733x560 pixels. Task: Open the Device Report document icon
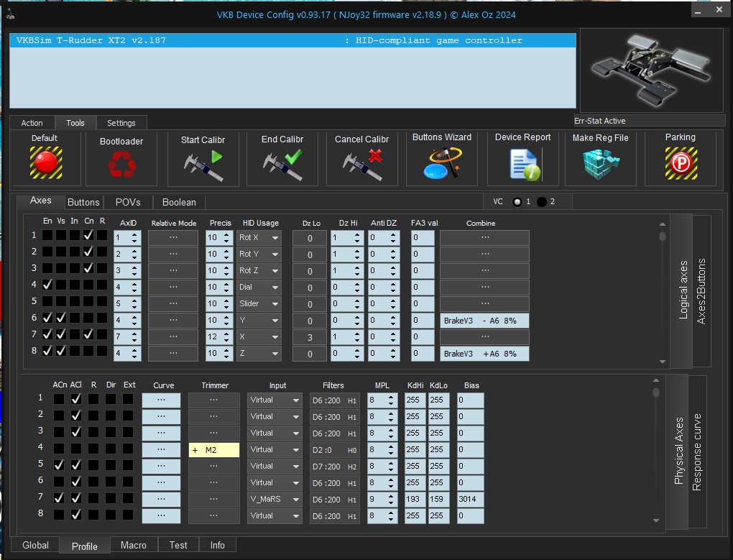[525, 164]
